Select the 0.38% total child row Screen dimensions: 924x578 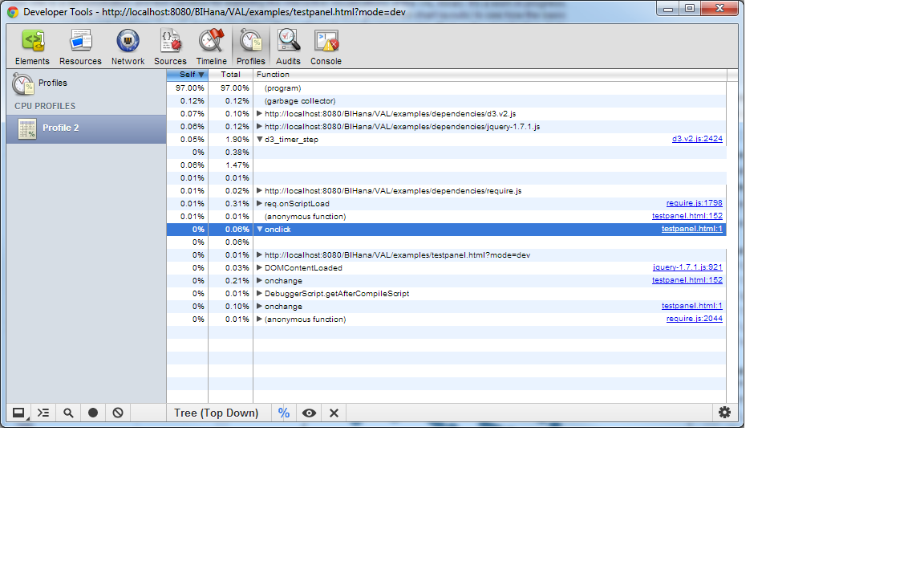[x=446, y=153]
